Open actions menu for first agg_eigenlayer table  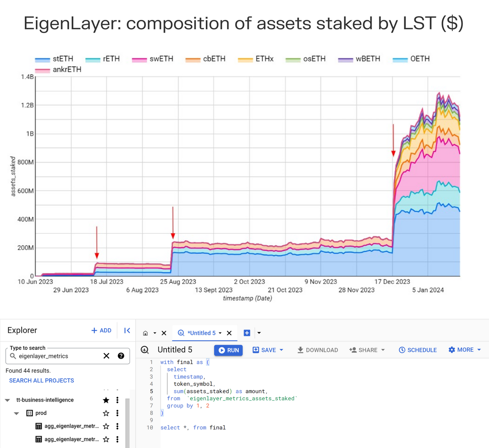pyautogui.click(x=117, y=426)
